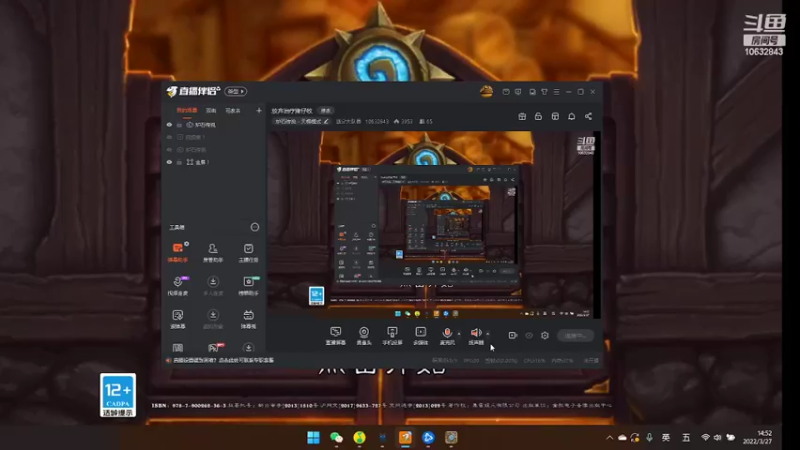This screenshot has width=800, height=450.
Task: Open the room manager assistant tool
Action: point(213,252)
